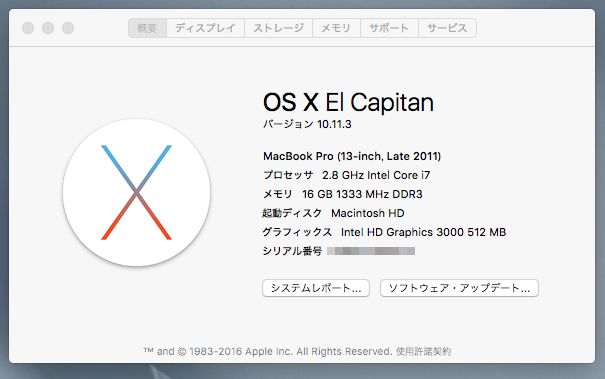Click the window close button

coord(28,28)
